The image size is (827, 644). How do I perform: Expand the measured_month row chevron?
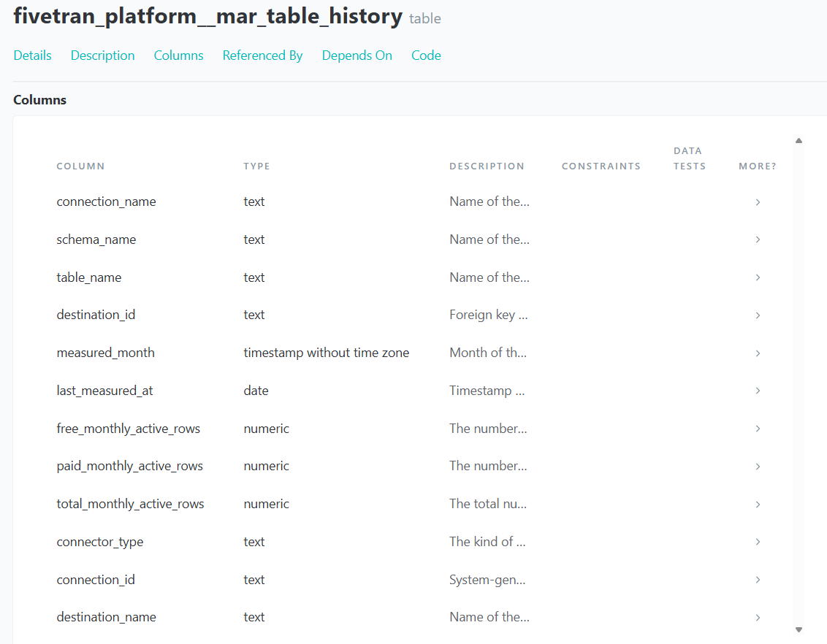coord(758,353)
